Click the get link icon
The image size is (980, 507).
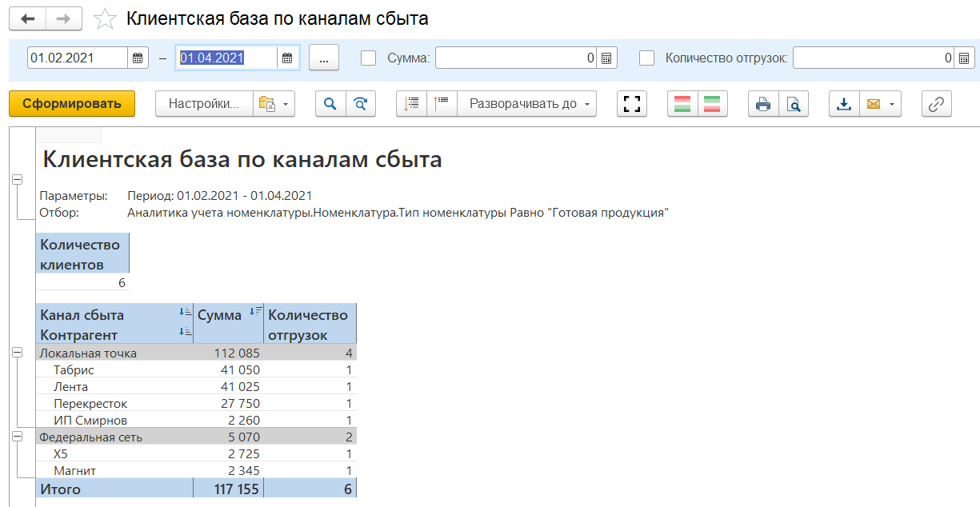pos(937,104)
